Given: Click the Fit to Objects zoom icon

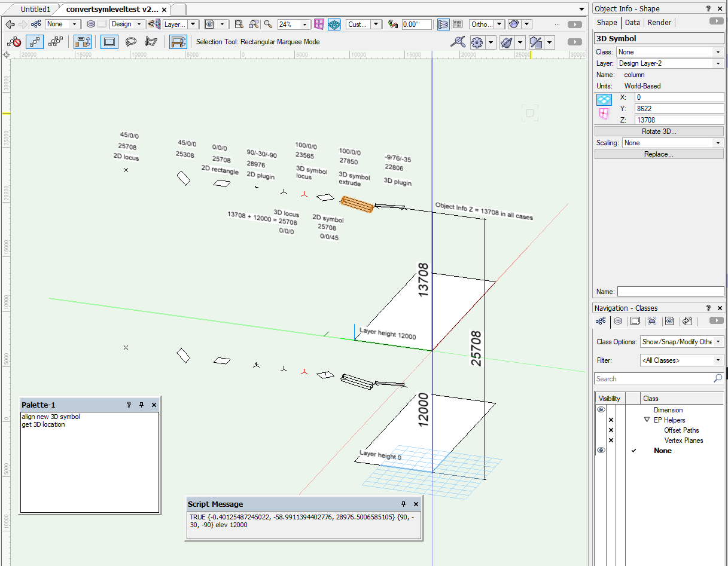Looking at the screenshot, I should [x=254, y=25].
